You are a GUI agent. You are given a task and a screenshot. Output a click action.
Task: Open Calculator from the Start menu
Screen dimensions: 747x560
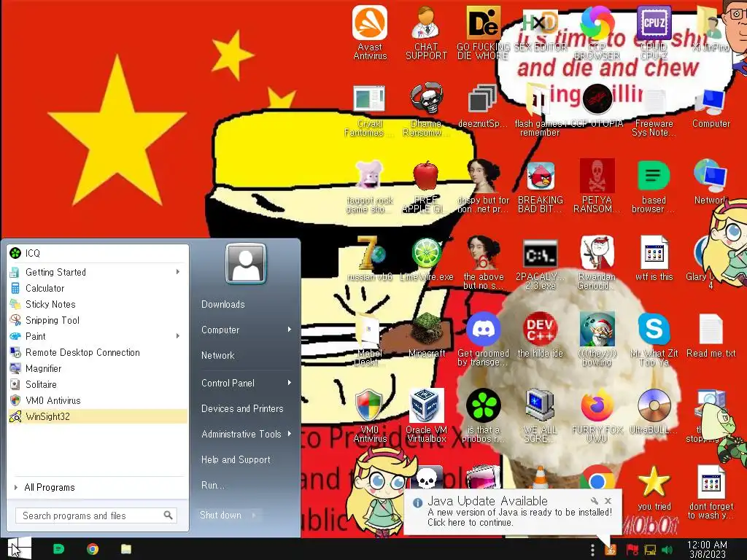point(98,288)
